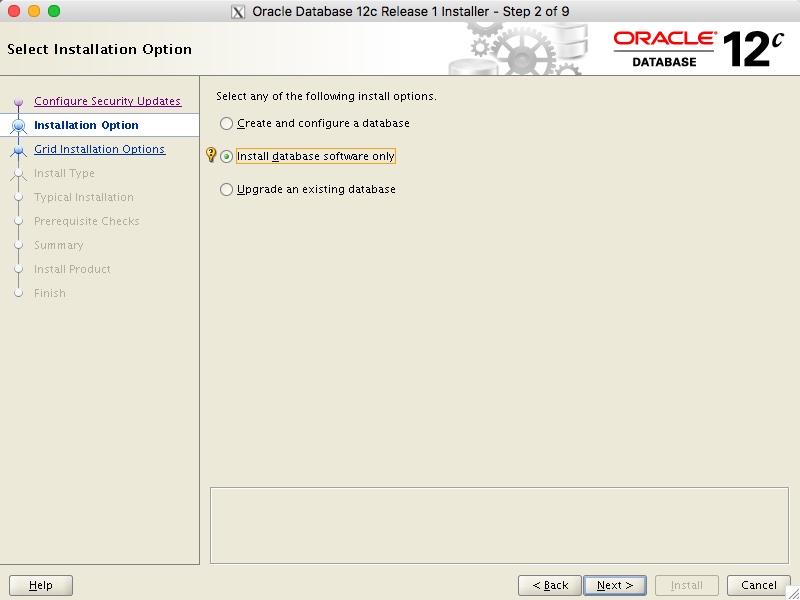The height and width of the screenshot is (600, 800).
Task: Click the progress track line in the steps sidebar
Action: click(x=17, y=210)
